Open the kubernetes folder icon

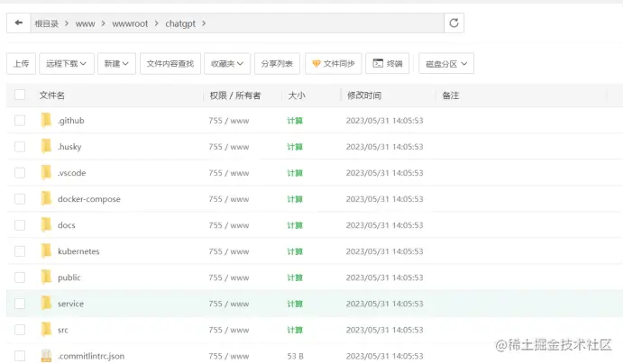coord(46,251)
